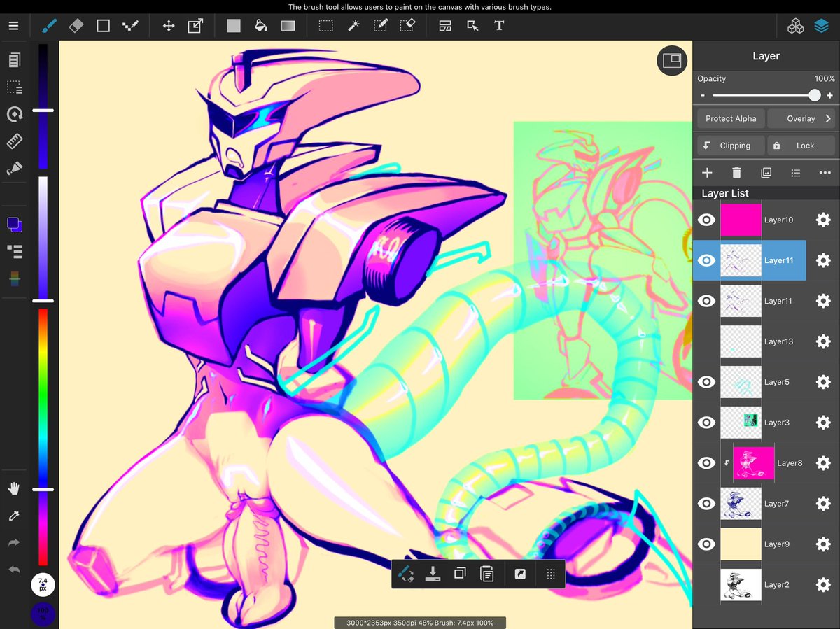Select the Bucket fill tool

point(260,26)
